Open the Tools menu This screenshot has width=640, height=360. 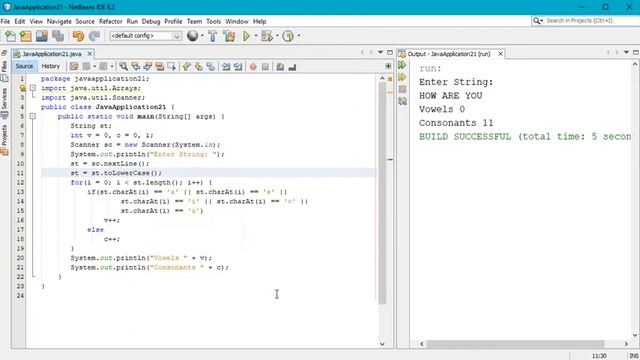coord(213,21)
